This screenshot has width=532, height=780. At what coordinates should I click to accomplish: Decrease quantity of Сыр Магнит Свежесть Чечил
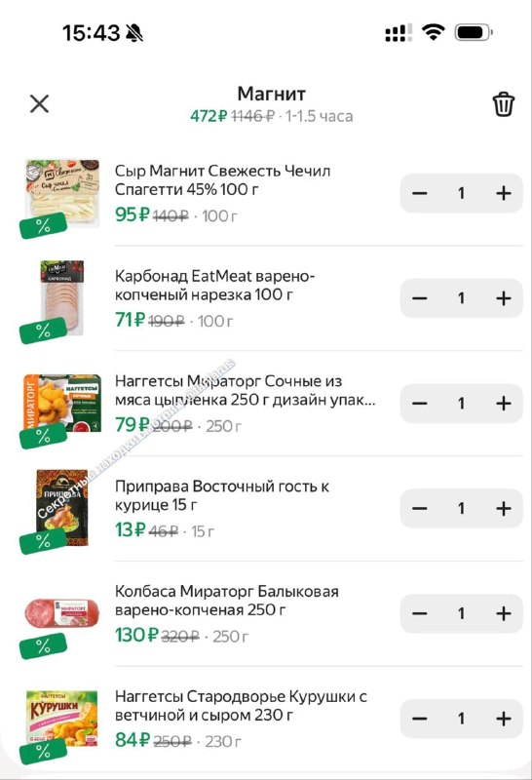pos(420,193)
